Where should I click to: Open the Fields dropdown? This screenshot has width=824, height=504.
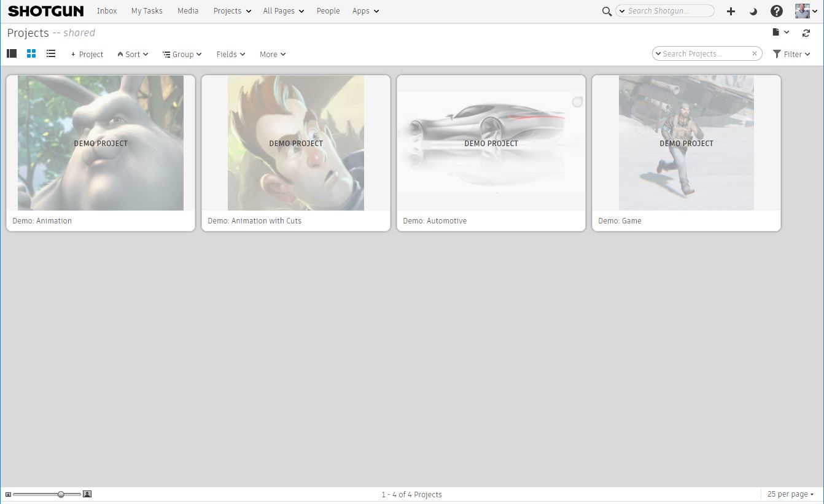(x=231, y=54)
